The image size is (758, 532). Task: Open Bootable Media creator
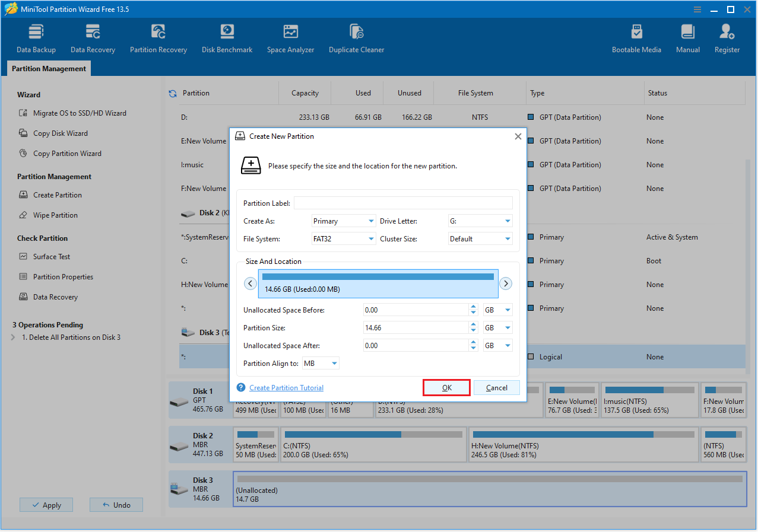point(636,37)
